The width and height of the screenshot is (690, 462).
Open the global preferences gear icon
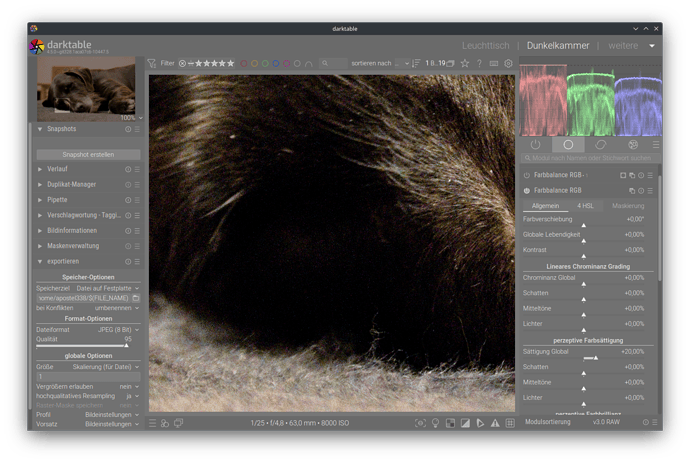pyautogui.click(x=508, y=63)
